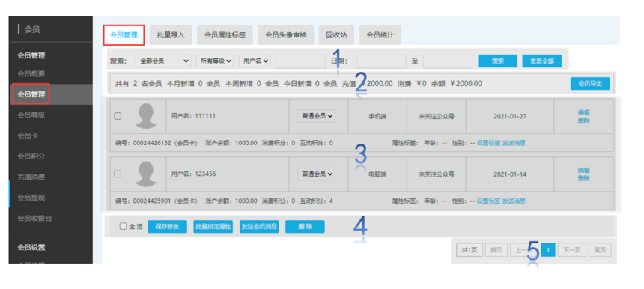644x289 pixels.
Task: Click avatar of user 111111
Action: (146, 116)
